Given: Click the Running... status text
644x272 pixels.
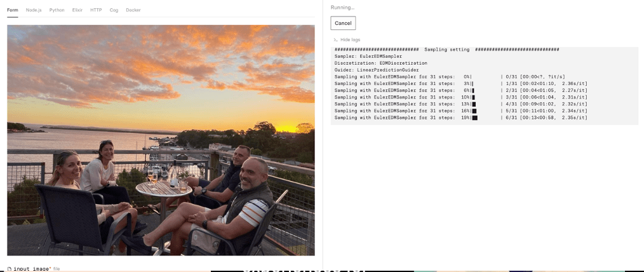Looking at the screenshot, I should (342, 8).
